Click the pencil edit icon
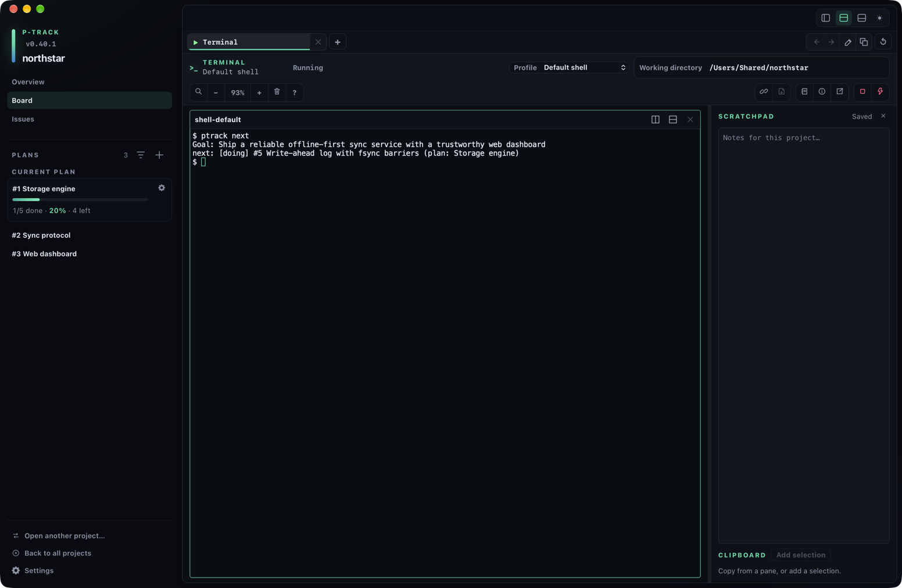The width and height of the screenshot is (902, 588). 848,42
